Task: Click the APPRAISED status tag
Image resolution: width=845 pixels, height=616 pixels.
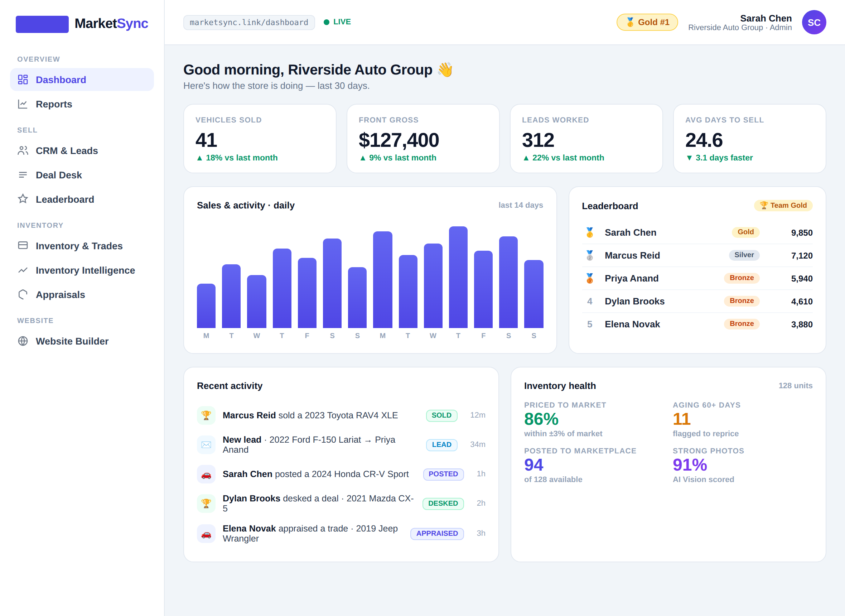Action: (x=437, y=533)
